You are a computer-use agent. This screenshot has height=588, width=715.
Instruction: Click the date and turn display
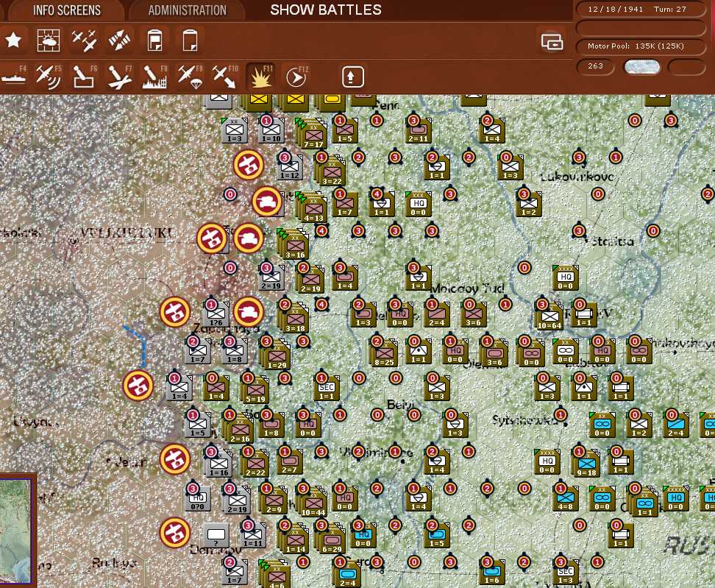click(x=641, y=9)
